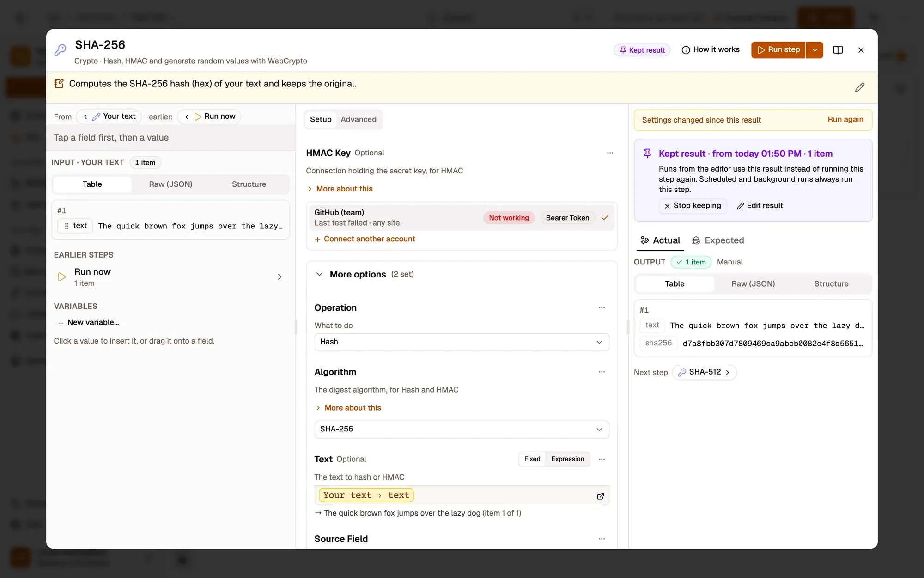This screenshot has height=578, width=924.
Task: Switch to the Expected result tab
Action: click(717, 240)
